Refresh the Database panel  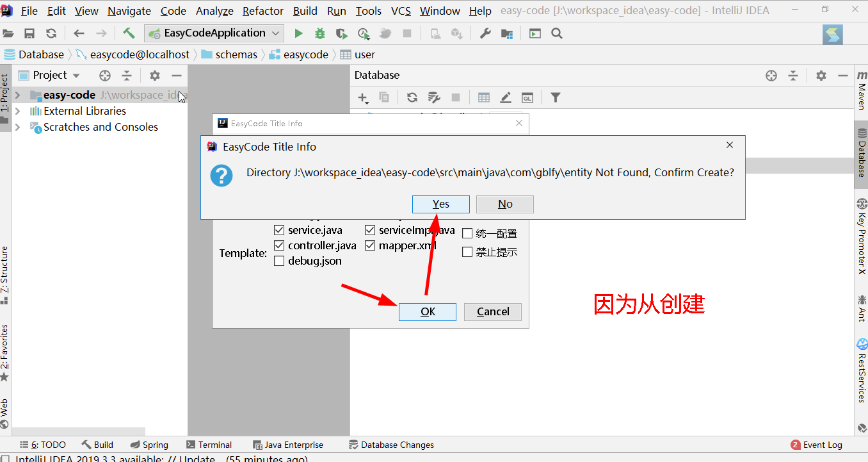pyautogui.click(x=412, y=97)
